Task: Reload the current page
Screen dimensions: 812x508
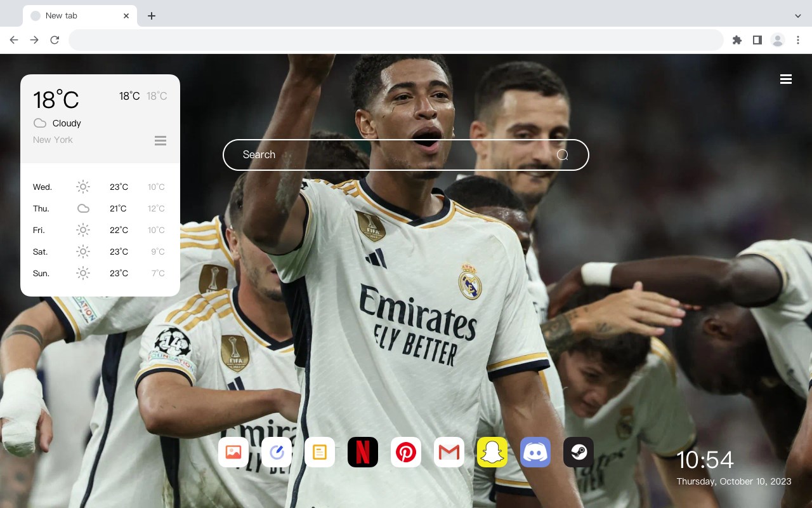Action: click(55, 40)
